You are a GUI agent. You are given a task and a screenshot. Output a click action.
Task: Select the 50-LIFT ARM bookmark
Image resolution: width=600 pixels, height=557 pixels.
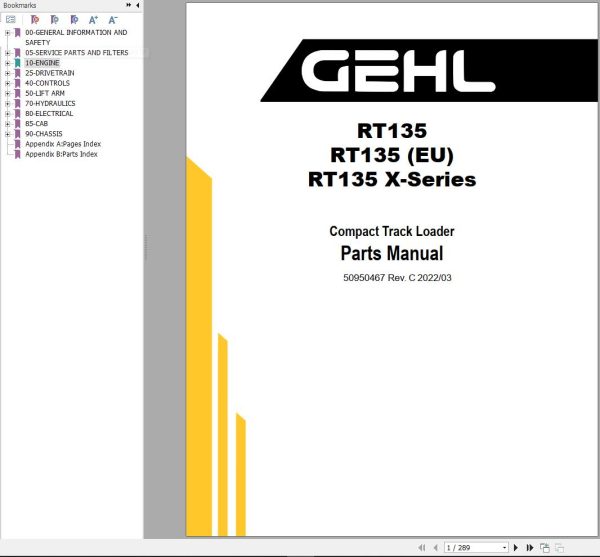[x=45, y=93]
